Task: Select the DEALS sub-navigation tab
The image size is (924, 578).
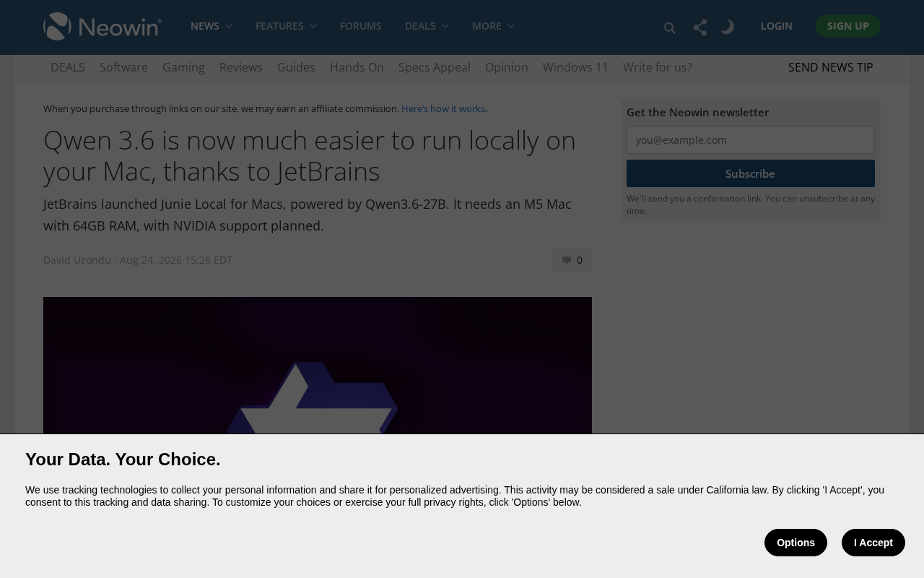Action: coord(68,67)
